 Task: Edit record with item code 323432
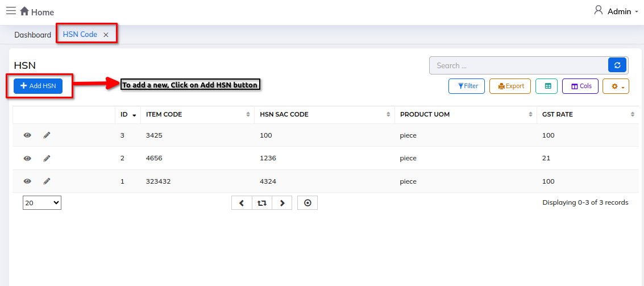tap(47, 181)
